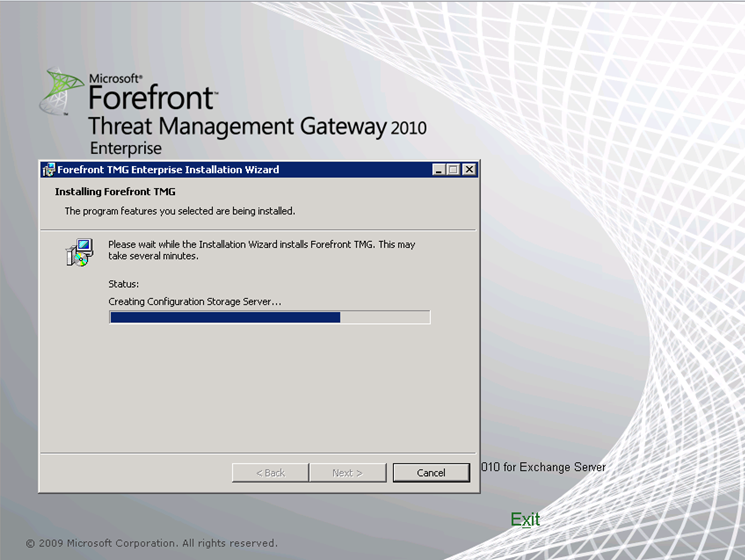Click 'Creating Configuration Storage Server' status text

195,301
